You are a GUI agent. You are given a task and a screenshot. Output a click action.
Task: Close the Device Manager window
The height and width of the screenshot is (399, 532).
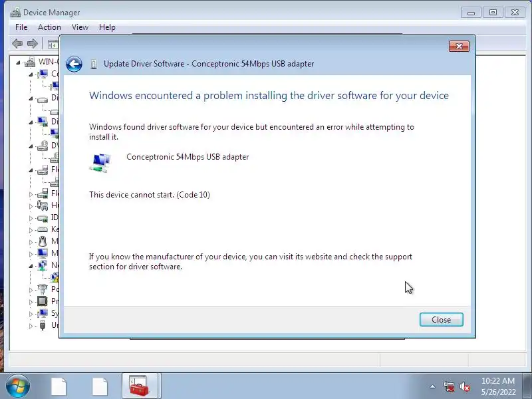pos(515,13)
